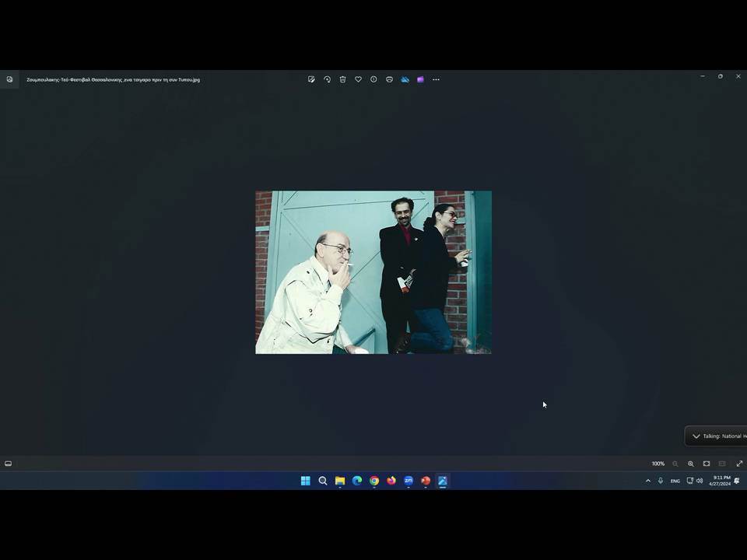Switch to PowerPoint on taskbar
The height and width of the screenshot is (560, 747).
click(426, 481)
